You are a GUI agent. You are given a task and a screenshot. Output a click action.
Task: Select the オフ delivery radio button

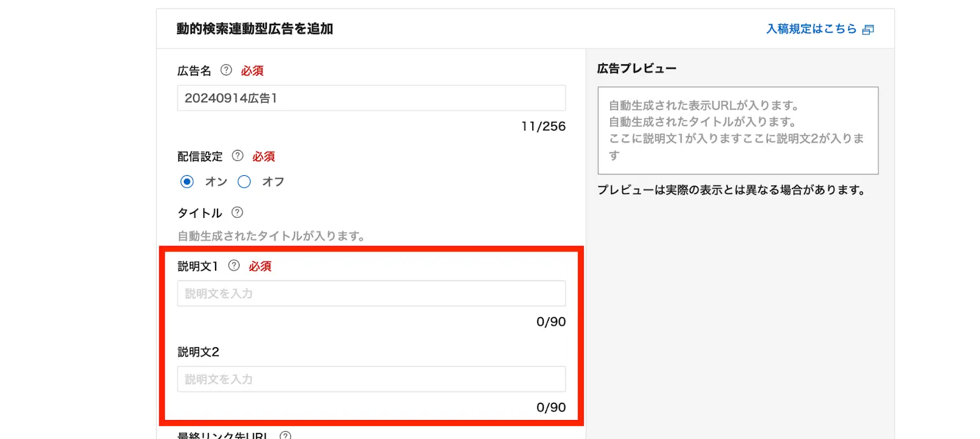(x=244, y=182)
